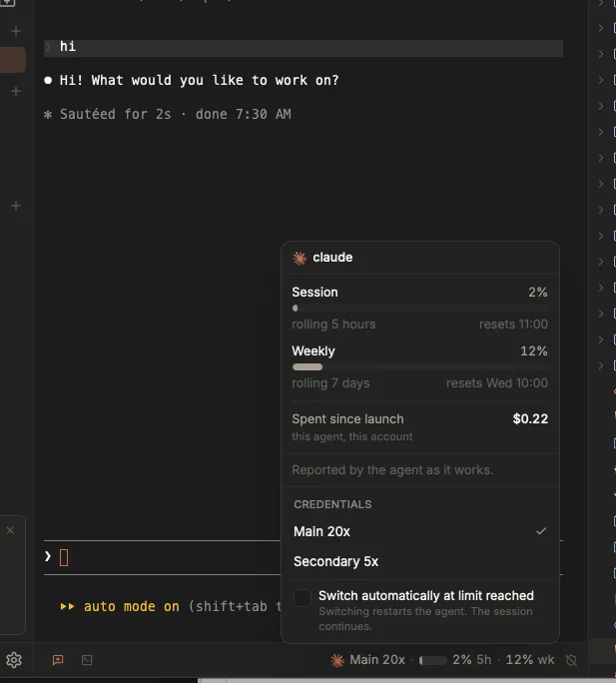Click the 'Weekly' label in popup
The image size is (616, 683).
[x=313, y=351]
